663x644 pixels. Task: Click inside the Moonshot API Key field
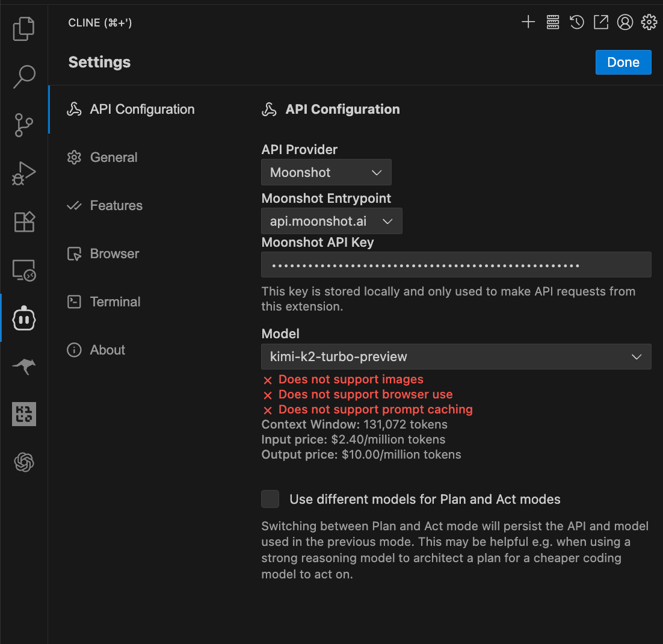(x=455, y=264)
